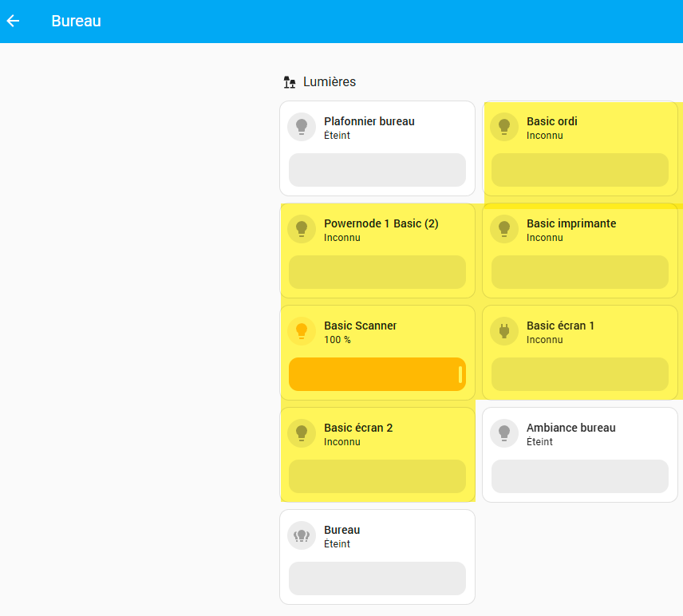Click the Bureau group brightness slider
The width and height of the screenshot is (683, 616).
377,578
